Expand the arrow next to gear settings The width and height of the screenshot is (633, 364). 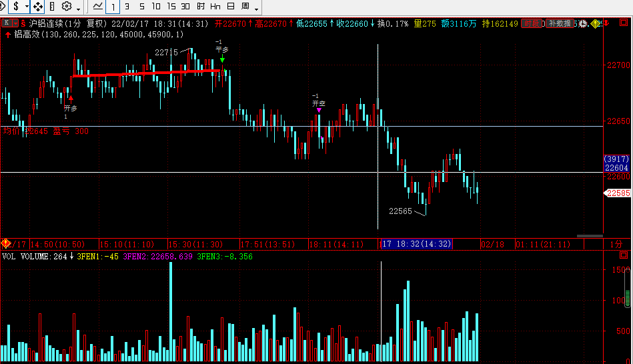tap(78, 9)
